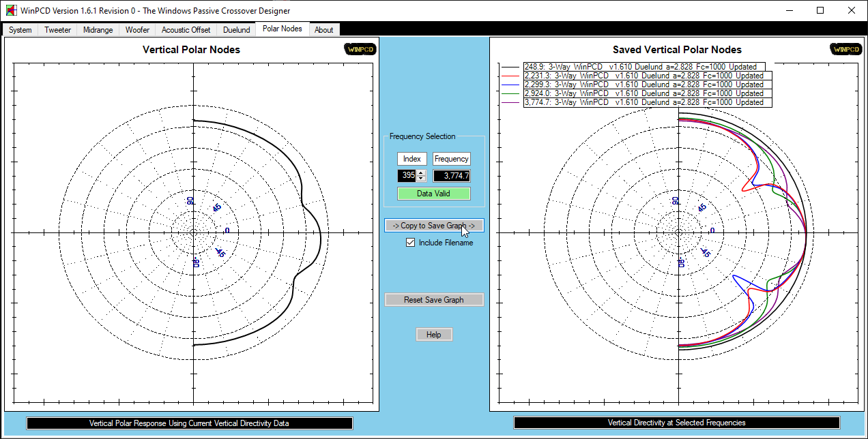Click WinPCD logo on saved polar graph

tap(845, 50)
